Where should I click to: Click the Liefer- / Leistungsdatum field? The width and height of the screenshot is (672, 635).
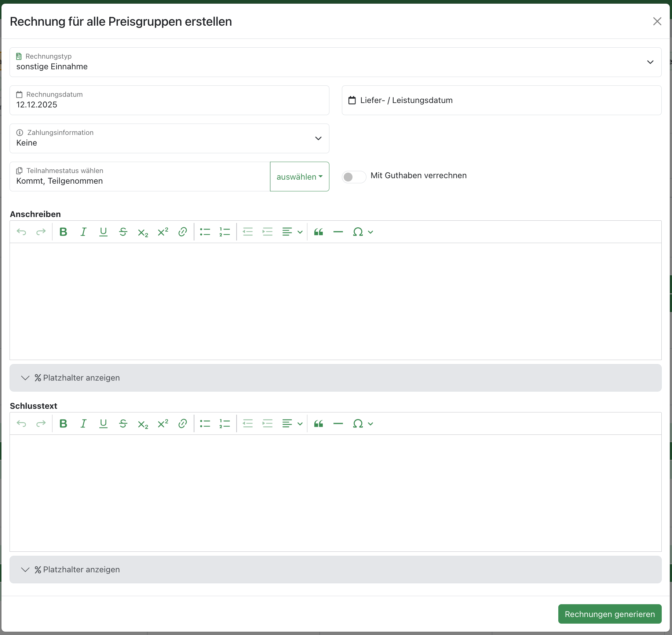[x=501, y=100]
